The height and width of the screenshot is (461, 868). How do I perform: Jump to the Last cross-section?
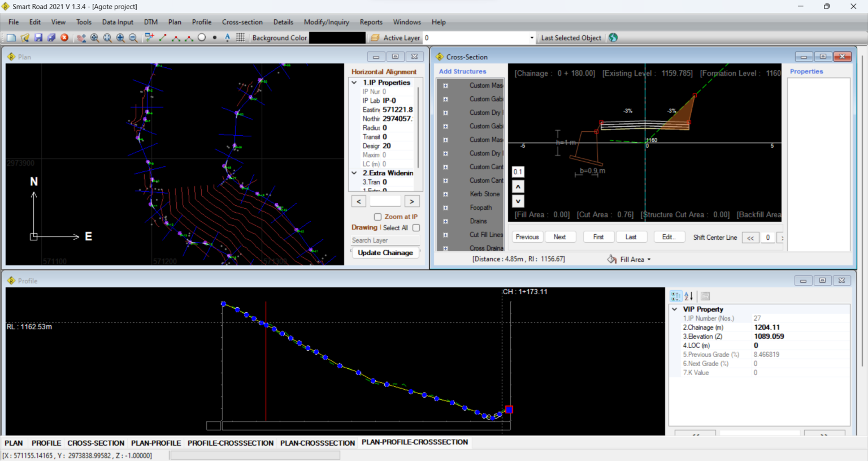(x=631, y=237)
